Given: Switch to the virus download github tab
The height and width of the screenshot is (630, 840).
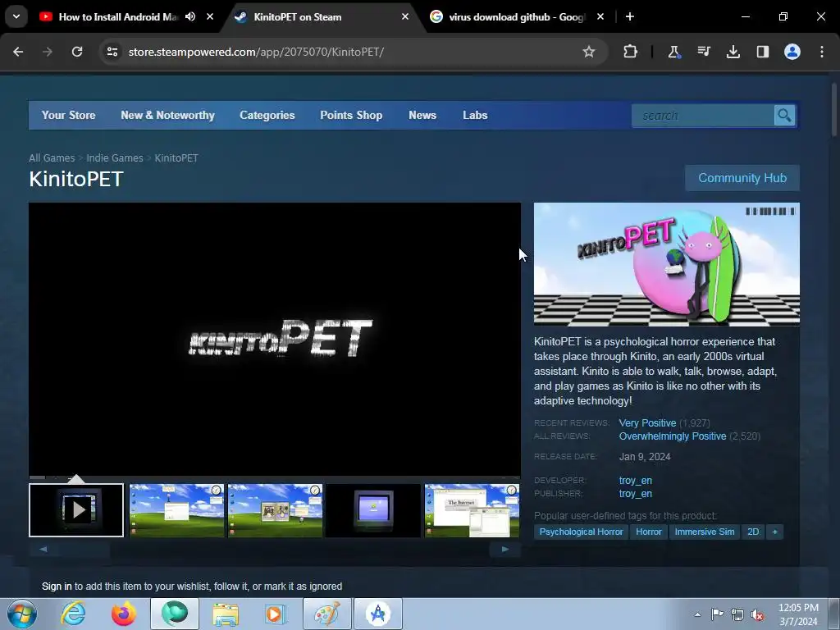Looking at the screenshot, I should click(x=516, y=16).
